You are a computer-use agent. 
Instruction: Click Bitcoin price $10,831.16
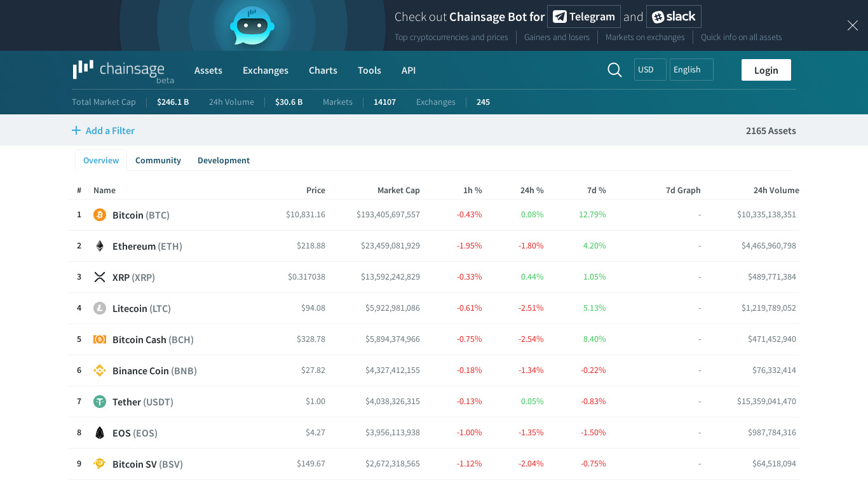point(306,215)
